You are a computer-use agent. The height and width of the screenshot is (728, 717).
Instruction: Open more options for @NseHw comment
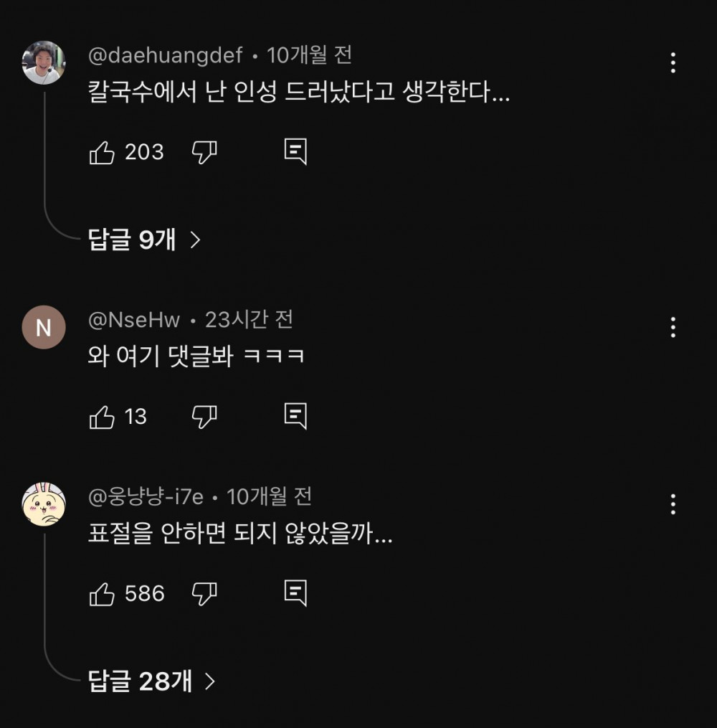tap(673, 327)
